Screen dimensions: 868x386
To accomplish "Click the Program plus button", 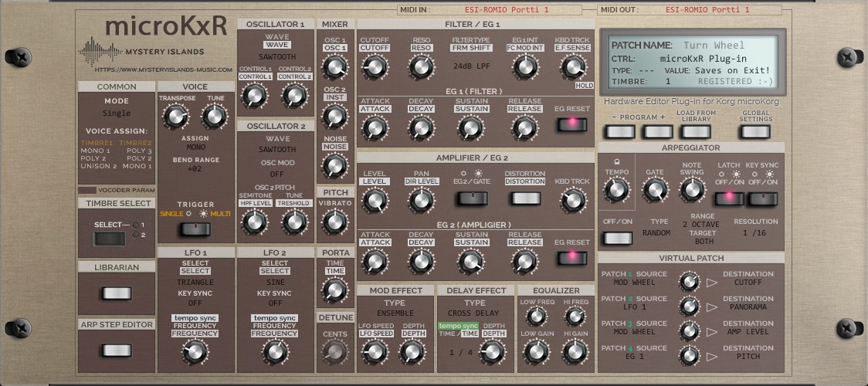I will point(657,131).
